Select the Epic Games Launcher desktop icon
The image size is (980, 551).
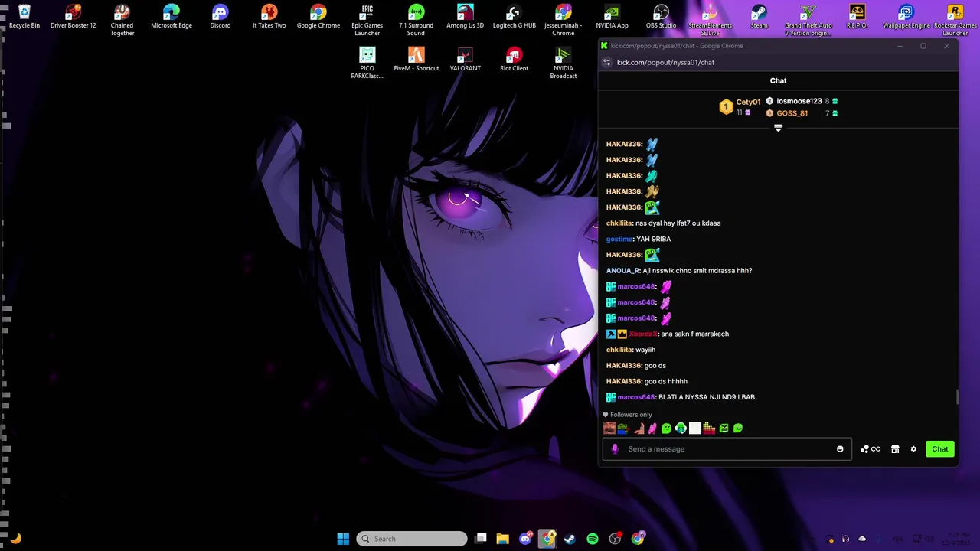pyautogui.click(x=367, y=20)
